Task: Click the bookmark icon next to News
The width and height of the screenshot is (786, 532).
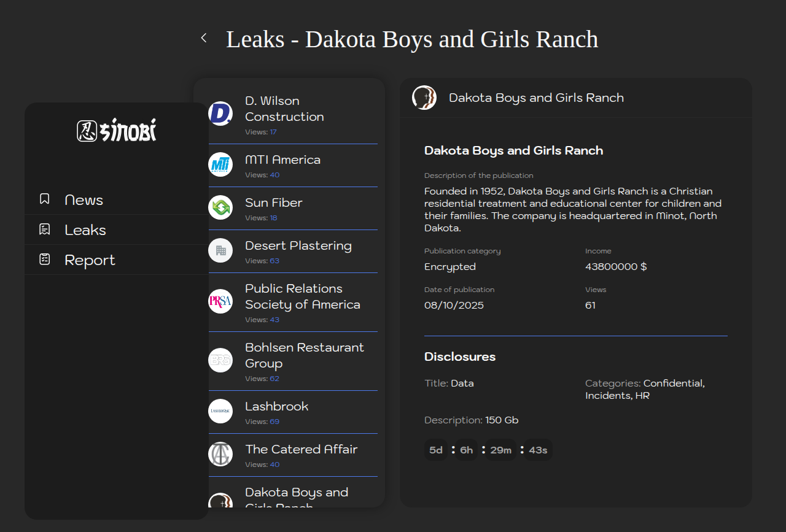Action: pos(45,199)
